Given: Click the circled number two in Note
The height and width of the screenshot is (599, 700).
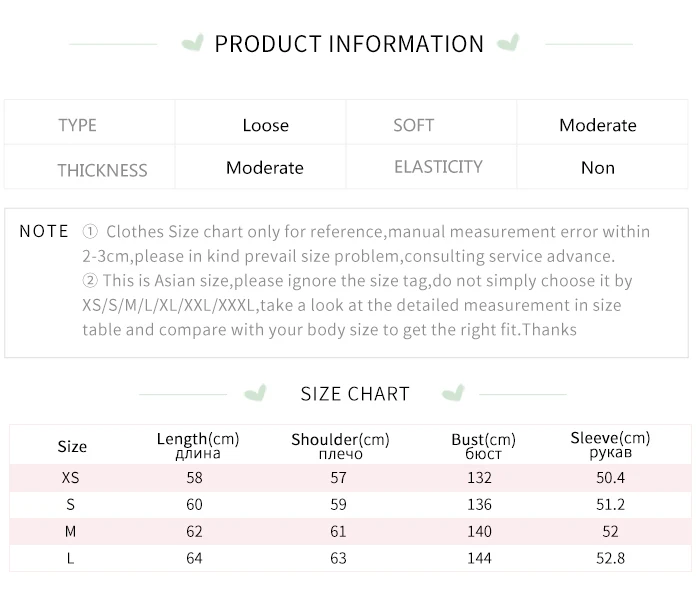Looking at the screenshot, I should (90, 281).
